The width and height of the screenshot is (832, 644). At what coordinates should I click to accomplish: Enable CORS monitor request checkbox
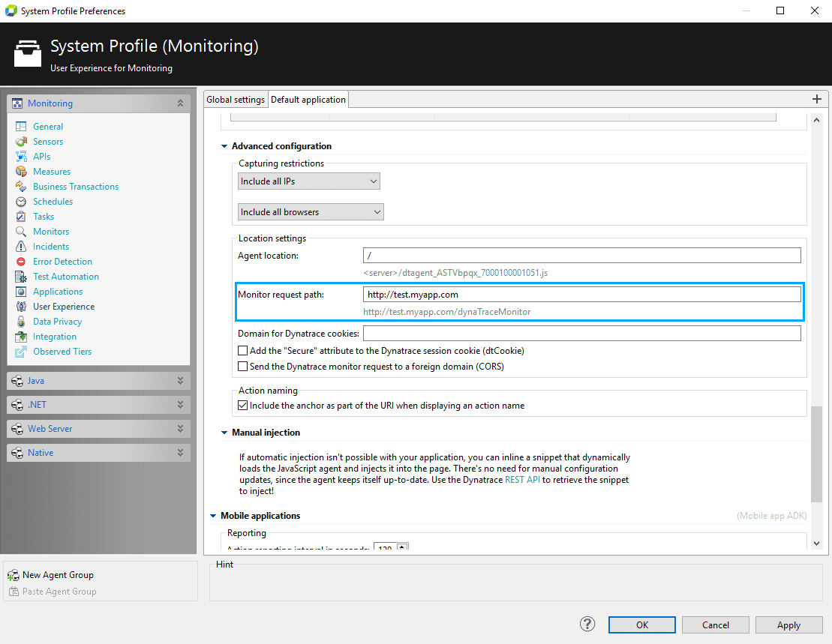coord(242,367)
